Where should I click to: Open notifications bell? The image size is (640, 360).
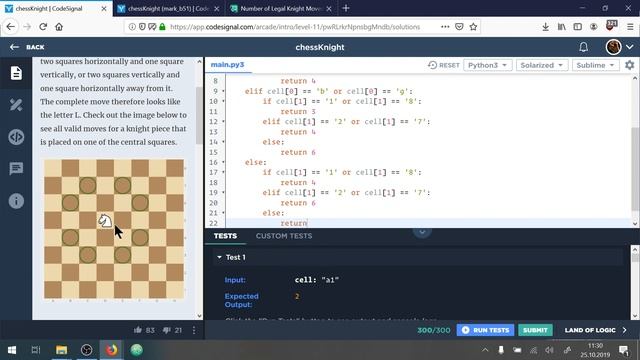click(583, 47)
